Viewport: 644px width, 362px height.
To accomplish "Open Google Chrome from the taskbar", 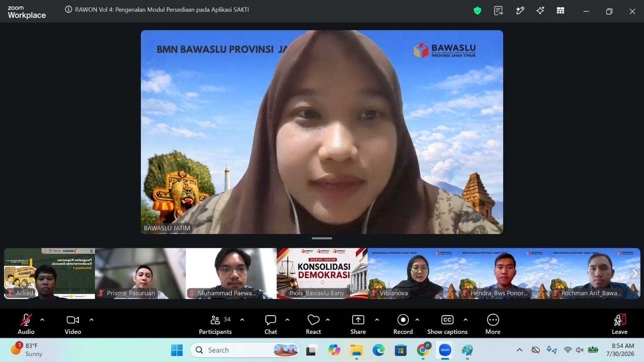I will [423, 350].
